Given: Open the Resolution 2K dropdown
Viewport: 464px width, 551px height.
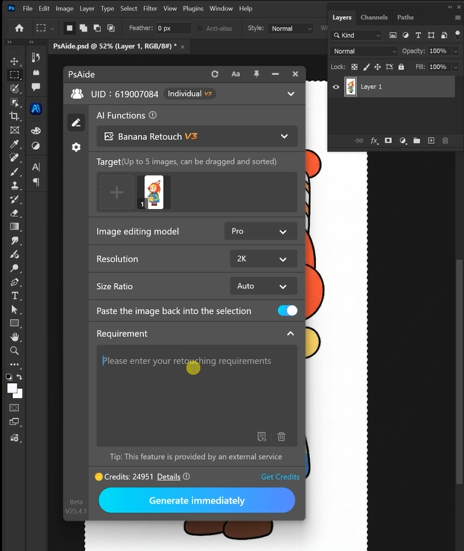Looking at the screenshot, I should click(x=263, y=259).
